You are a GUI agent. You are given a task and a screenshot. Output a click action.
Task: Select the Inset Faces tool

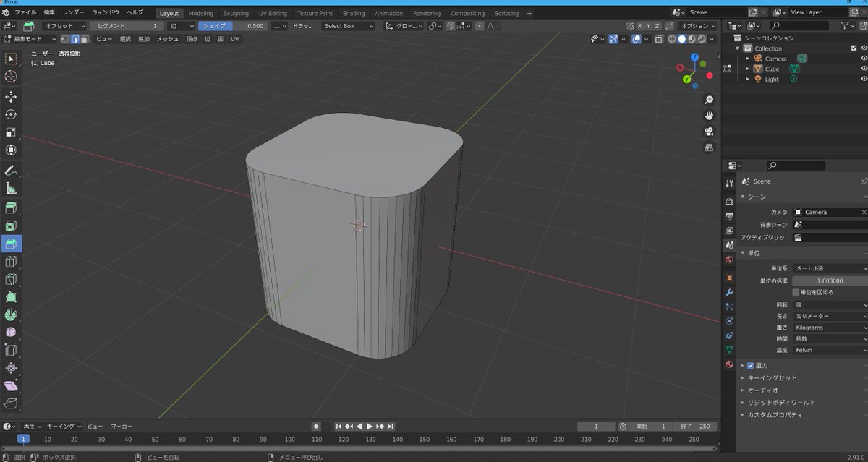click(x=11, y=226)
